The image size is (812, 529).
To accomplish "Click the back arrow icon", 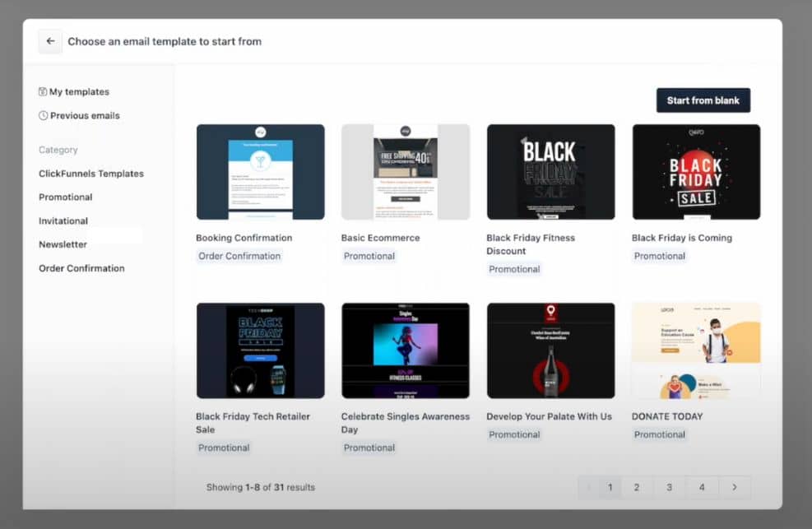I will click(50, 41).
